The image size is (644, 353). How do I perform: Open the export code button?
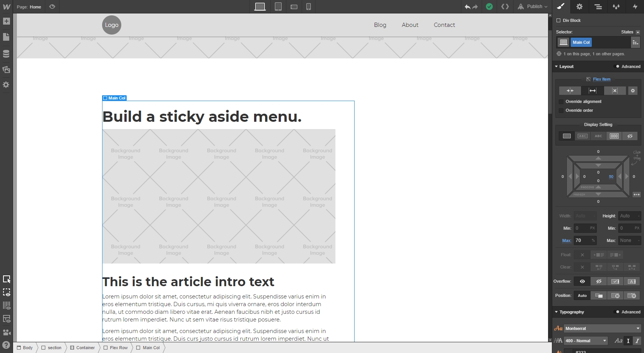505,7
